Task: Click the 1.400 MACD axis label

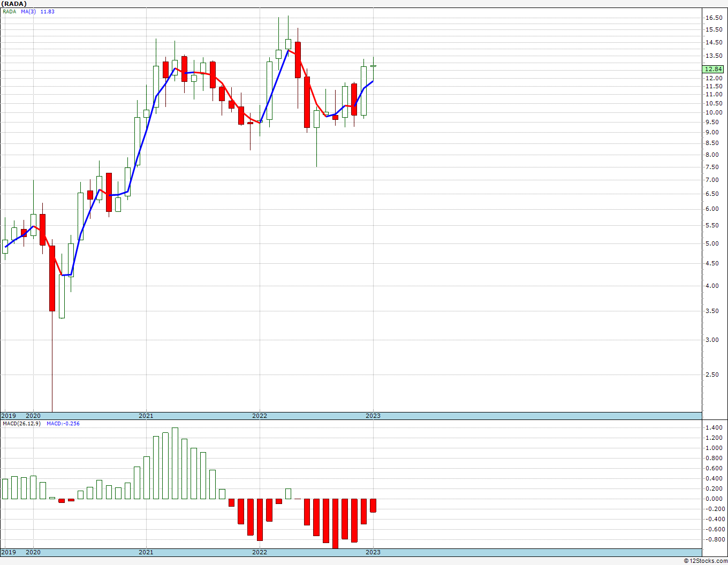Action: pyautogui.click(x=714, y=427)
